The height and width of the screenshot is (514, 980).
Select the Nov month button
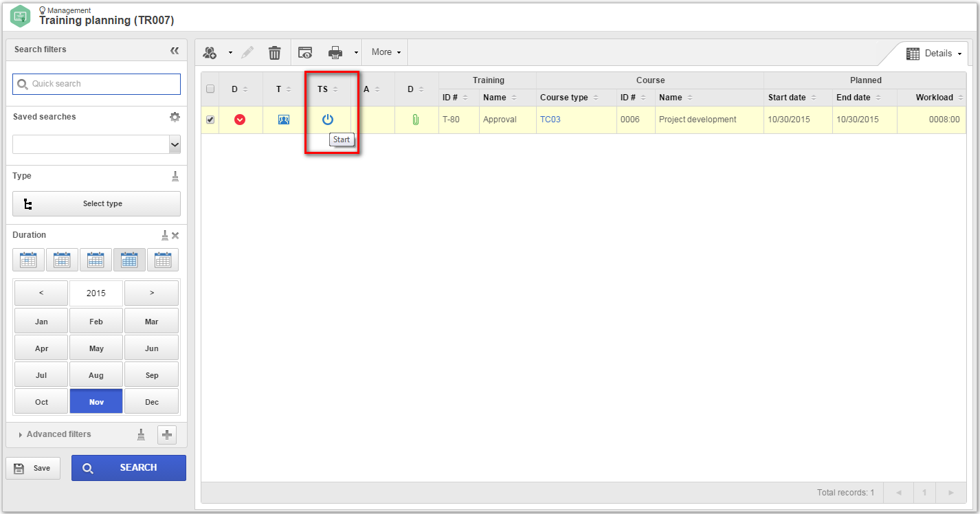[x=96, y=402]
